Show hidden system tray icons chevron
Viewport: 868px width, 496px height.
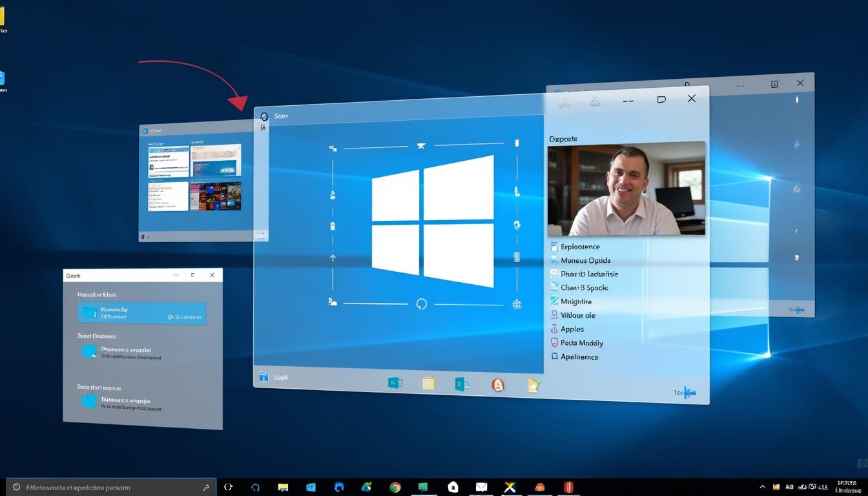(763, 487)
